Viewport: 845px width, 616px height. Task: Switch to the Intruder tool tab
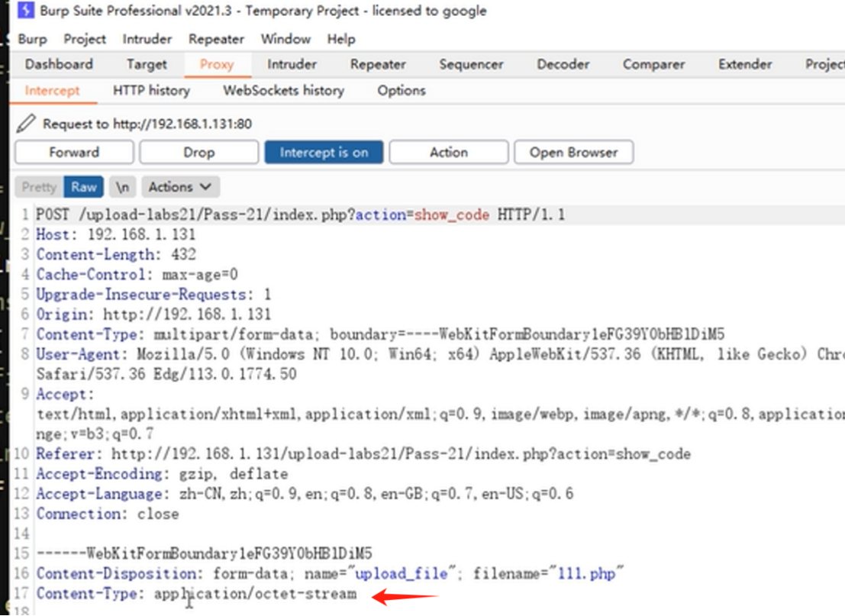(292, 64)
